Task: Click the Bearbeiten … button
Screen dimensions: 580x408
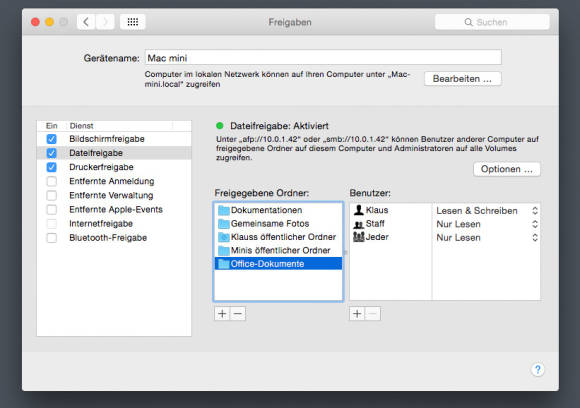Action: 463,79
